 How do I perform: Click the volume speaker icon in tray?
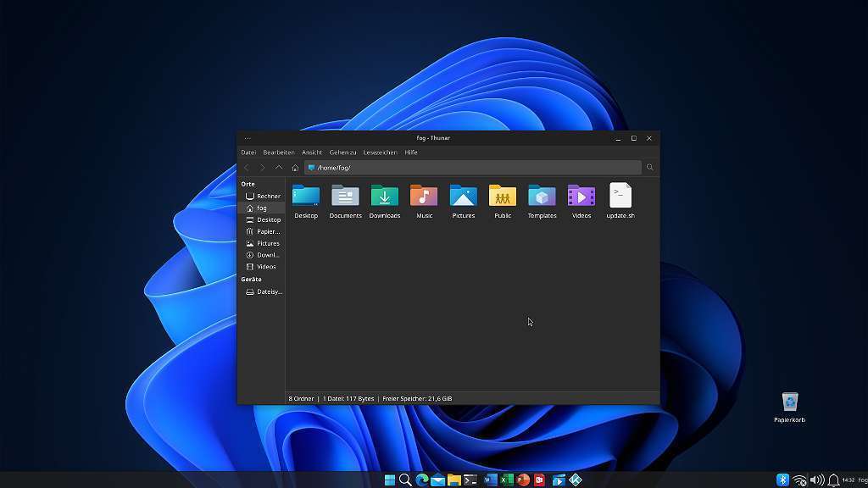[816, 480]
